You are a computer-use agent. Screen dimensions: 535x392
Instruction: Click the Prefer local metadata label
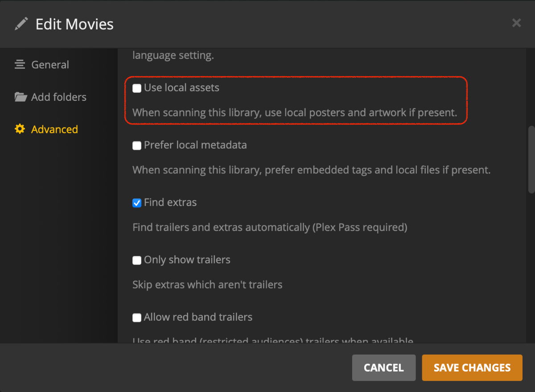pyautogui.click(x=195, y=145)
